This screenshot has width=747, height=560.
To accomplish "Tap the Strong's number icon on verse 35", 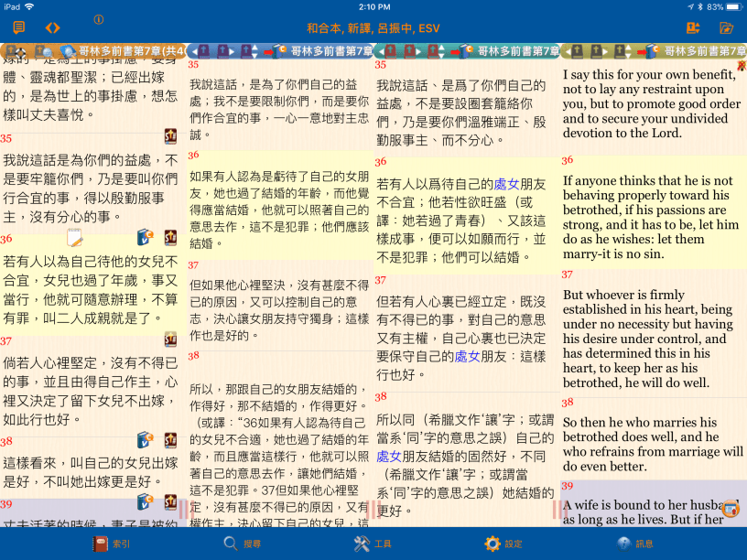I will tap(170, 136).
